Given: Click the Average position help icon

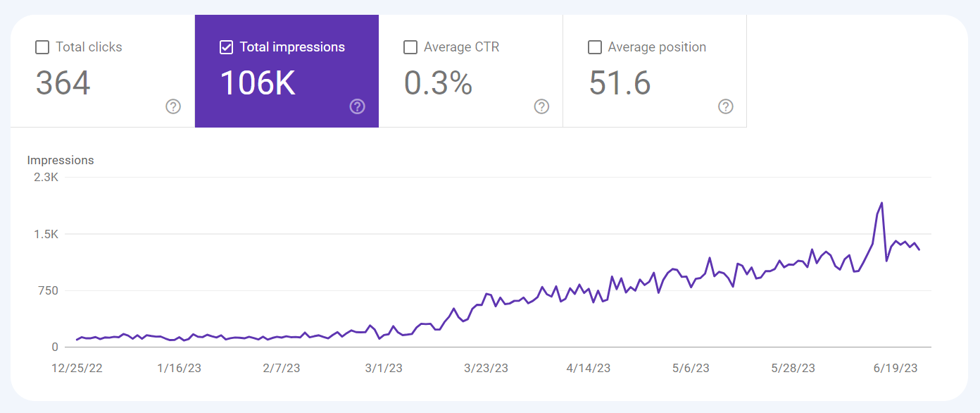Looking at the screenshot, I should click(x=726, y=106).
